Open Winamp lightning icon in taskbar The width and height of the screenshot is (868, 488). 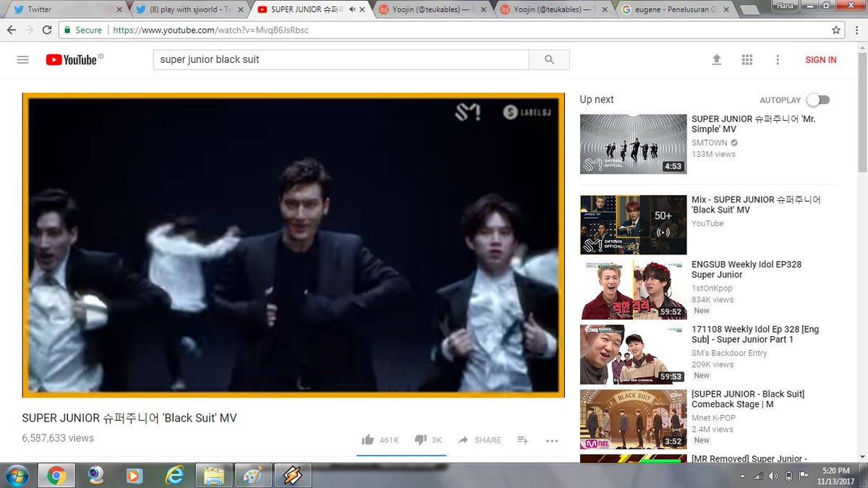(292, 475)
